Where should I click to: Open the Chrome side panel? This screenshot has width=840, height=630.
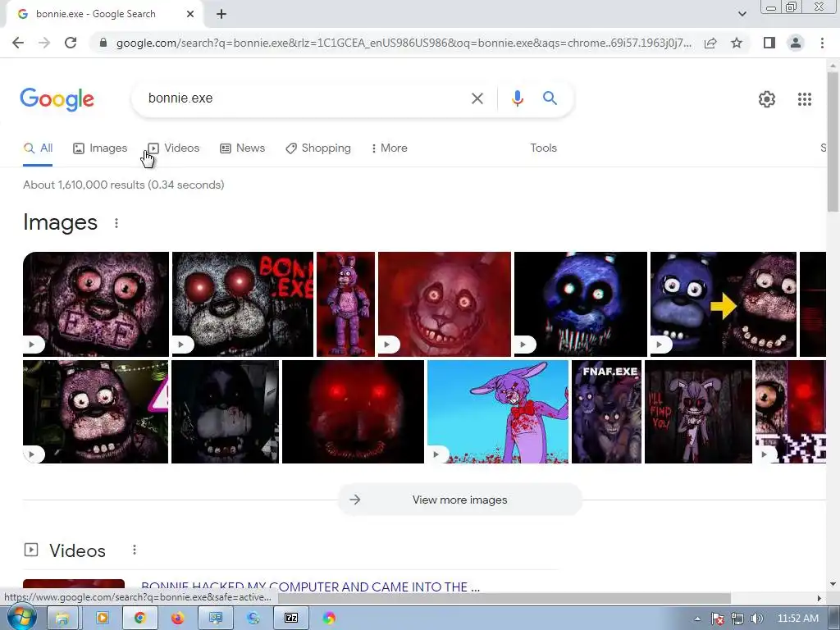[769, 43]
